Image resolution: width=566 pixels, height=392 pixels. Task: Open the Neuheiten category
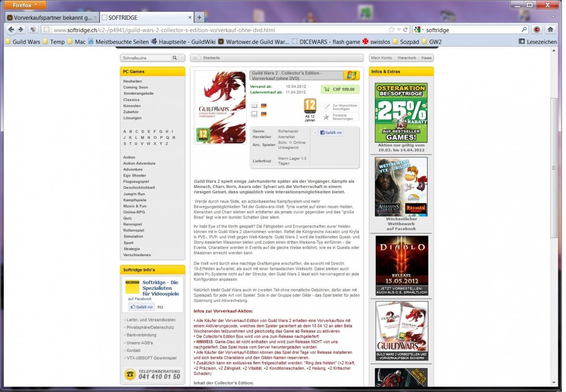pyautogui.click(x=133, y=81)
